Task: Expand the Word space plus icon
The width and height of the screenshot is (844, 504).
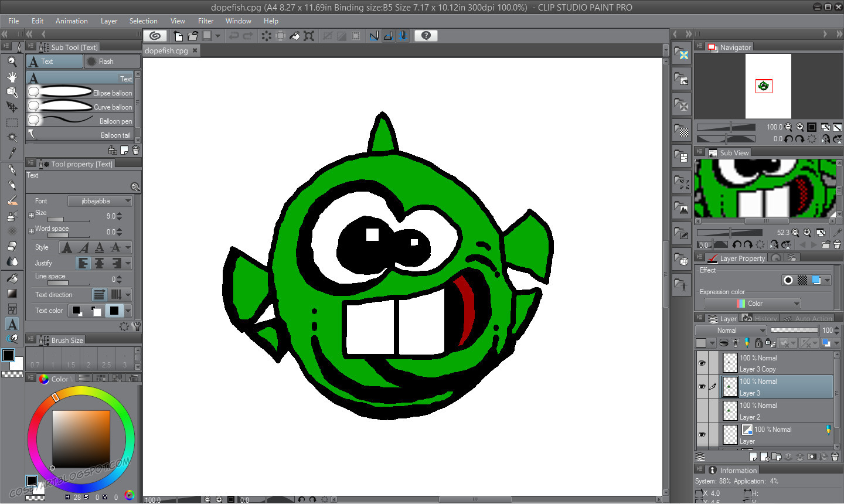Action: pyautogui.click(x=31, y=231)
